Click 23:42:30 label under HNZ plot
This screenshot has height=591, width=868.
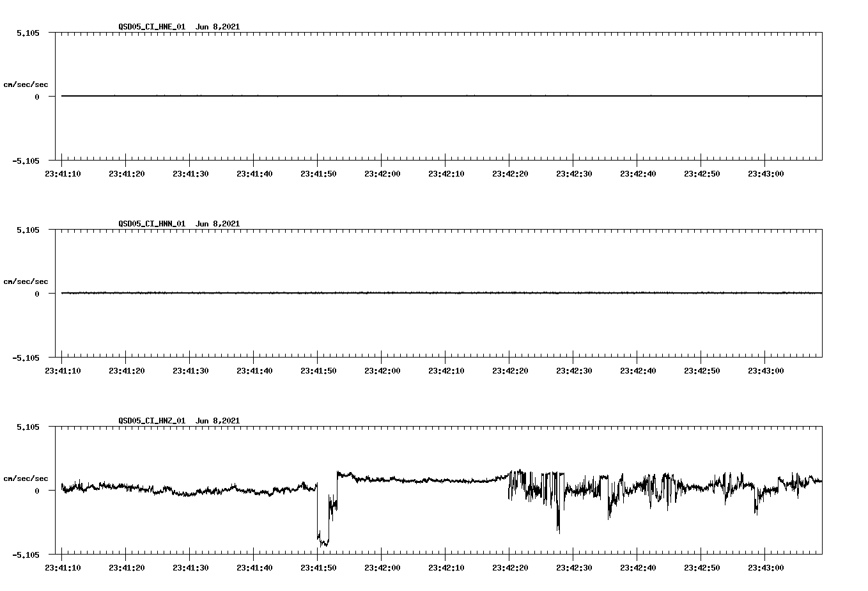tap(574, 568)
